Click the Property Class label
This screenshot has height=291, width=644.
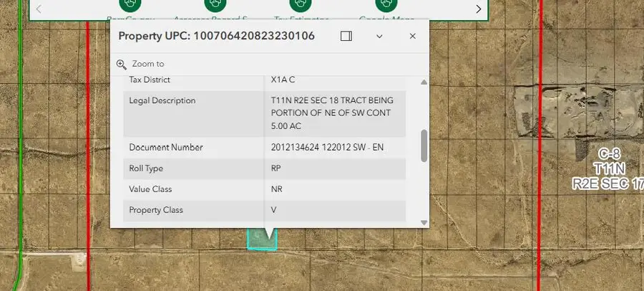pyautogui.click(x=156, y=210)
